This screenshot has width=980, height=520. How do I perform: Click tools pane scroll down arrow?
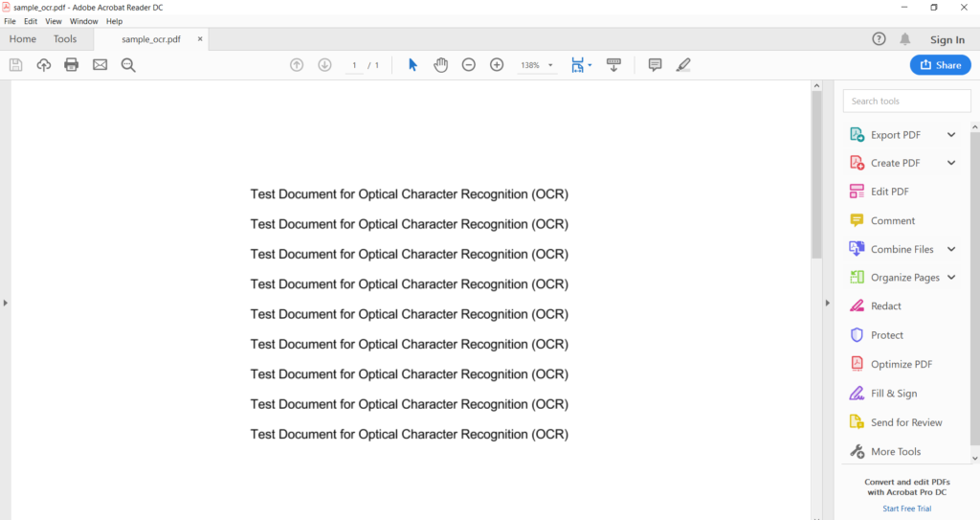[x=974, y=458]
